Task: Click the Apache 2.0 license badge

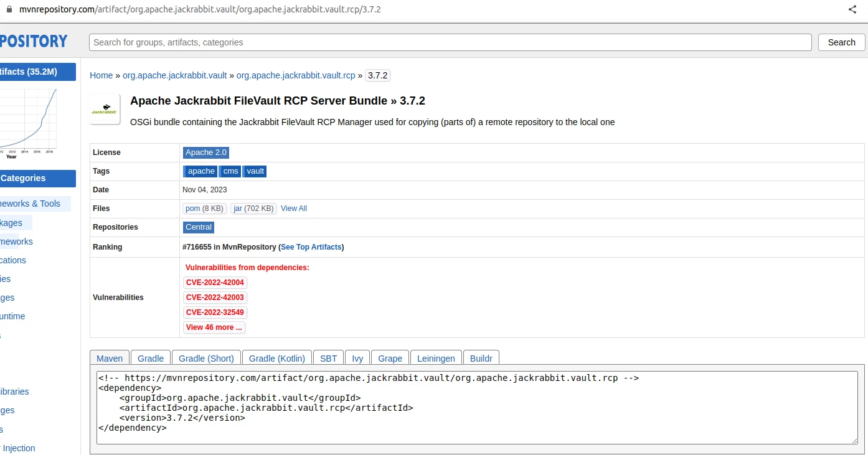Action: coord(206,152)
